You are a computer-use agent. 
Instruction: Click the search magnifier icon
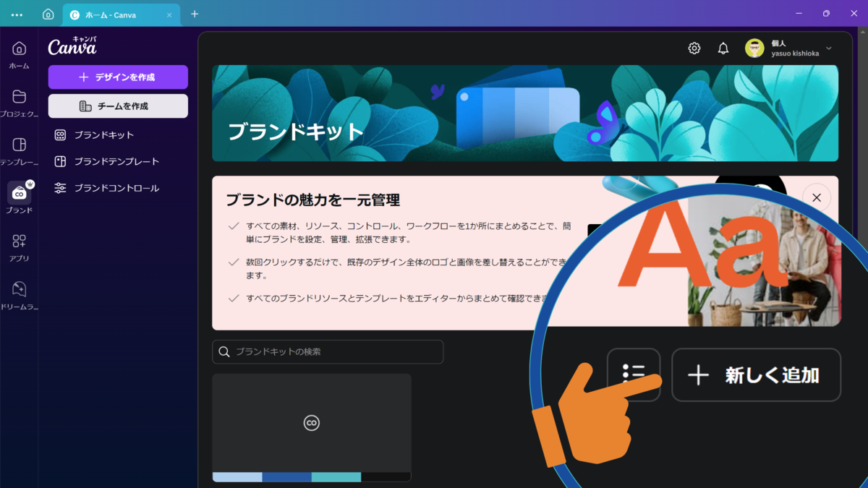pyautogui.click(x=224, y=351)
